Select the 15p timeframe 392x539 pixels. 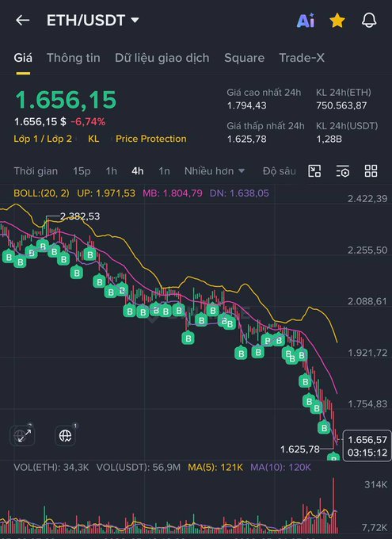click(82, 171)
